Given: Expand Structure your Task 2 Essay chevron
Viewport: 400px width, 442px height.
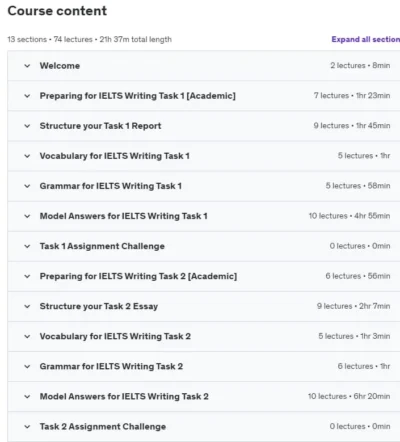Looking at the screenshot, I should (27, 306).
